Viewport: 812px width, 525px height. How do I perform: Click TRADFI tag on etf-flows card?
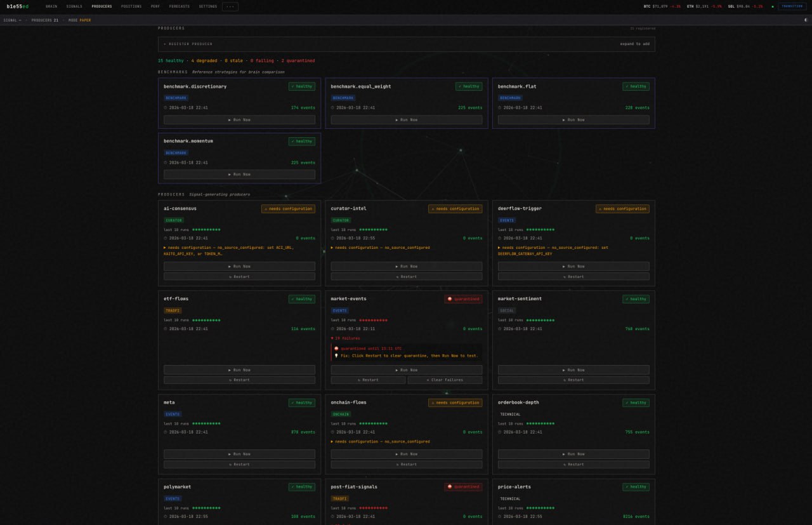click(173, 310)
